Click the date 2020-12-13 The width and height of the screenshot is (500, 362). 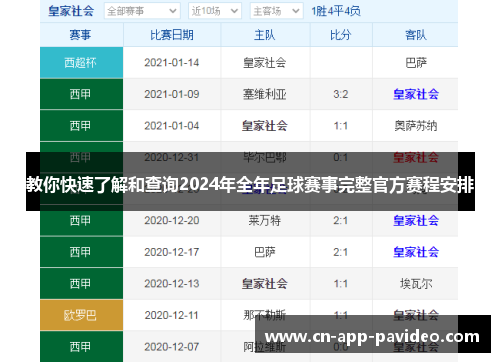tap(172, 284)
